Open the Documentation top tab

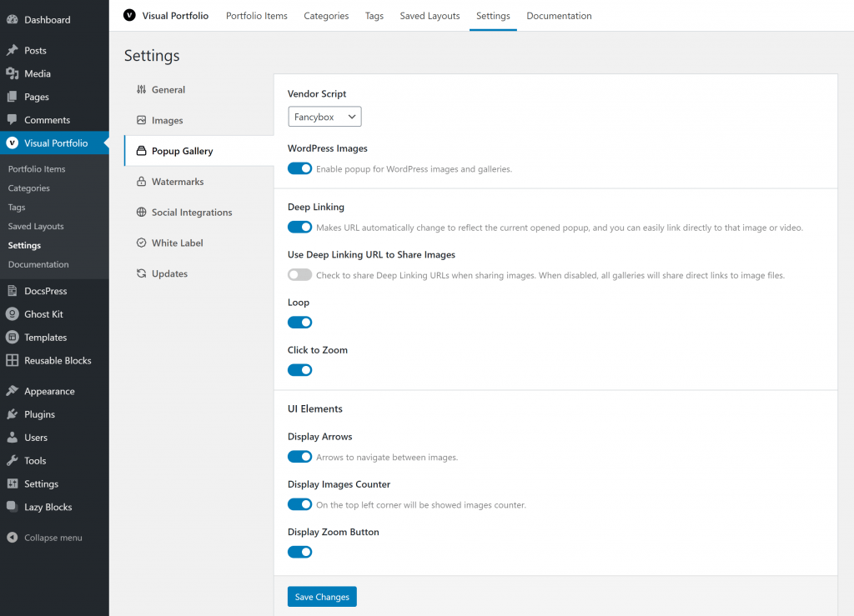(559, 16)
